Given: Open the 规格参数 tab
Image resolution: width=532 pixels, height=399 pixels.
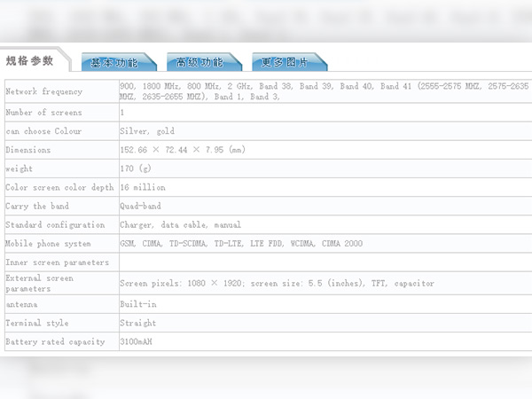Looking at the screenshot, I should pos(30,61).
